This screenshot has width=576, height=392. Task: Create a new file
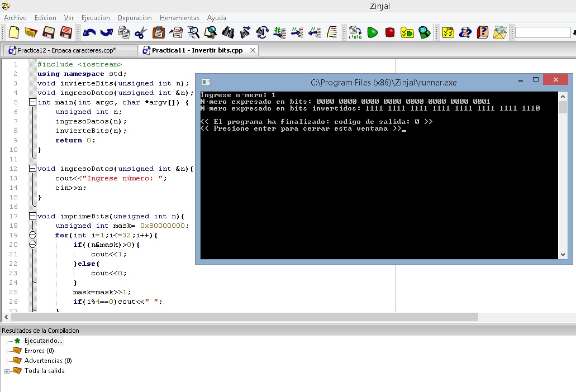[x=13, y=32]
